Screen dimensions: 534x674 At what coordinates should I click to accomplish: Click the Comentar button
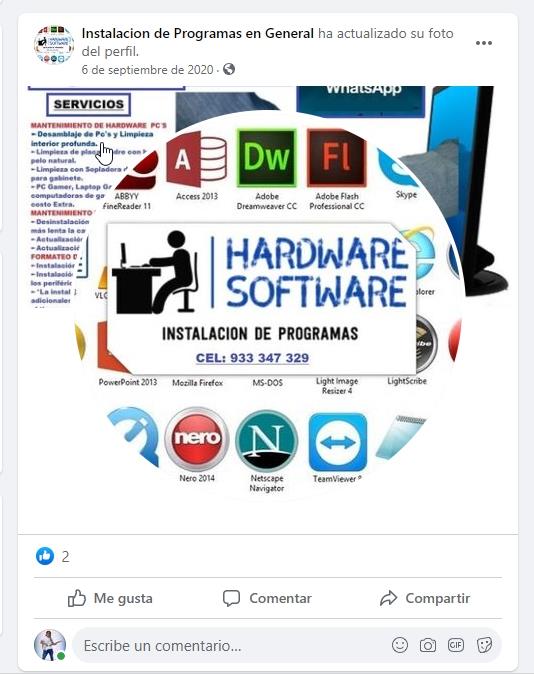click(x=267, y=598)
